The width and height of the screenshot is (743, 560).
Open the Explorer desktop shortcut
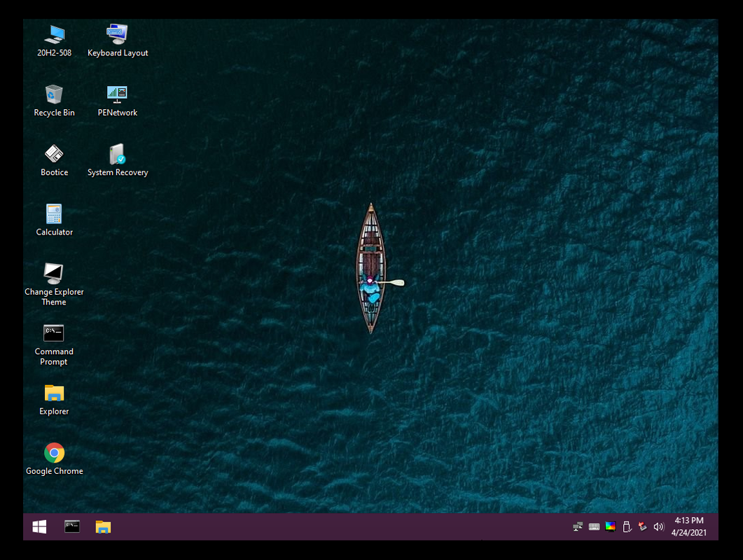tap(54, 400)
